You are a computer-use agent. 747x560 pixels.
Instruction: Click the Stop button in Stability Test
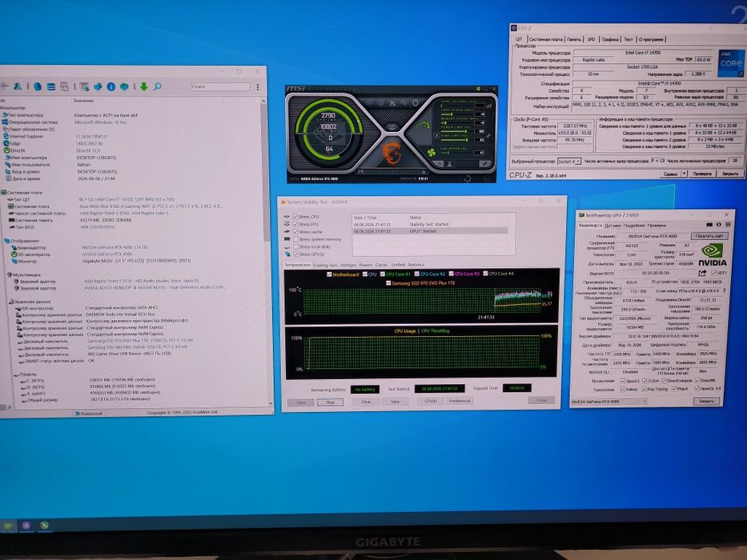click(330, 402)
